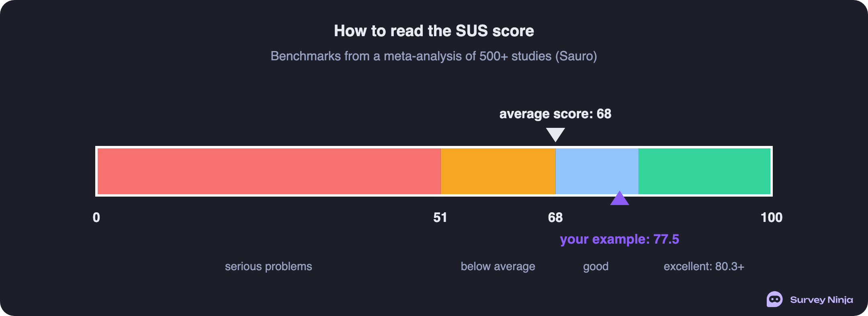Select the green excellent segment
This screenshot has height=316, width=868.
pyautogui.click(x=704, y=171)
